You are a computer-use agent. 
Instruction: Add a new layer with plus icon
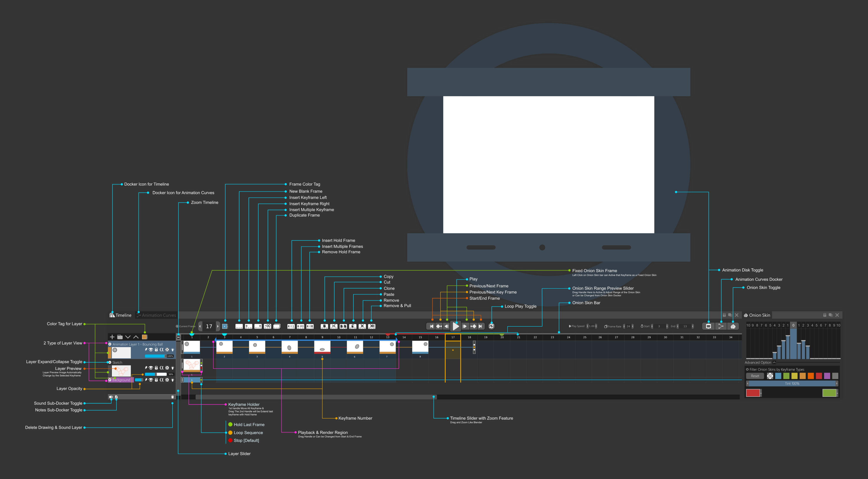(x=112, y=337)
